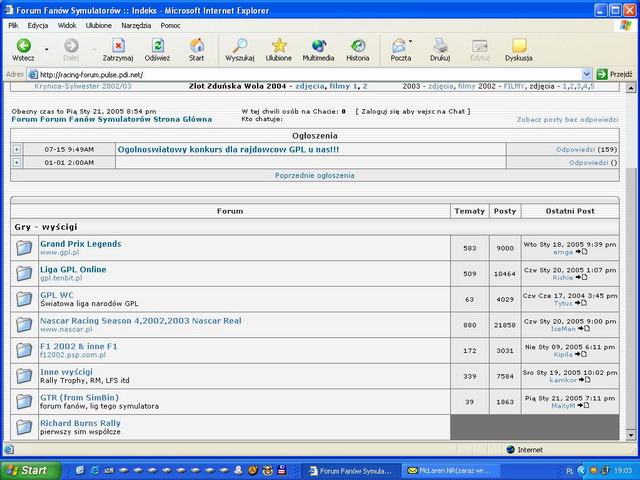Open Ulubione favorites star
This screenshot has height=480, width=640.
tap(279, 45)
